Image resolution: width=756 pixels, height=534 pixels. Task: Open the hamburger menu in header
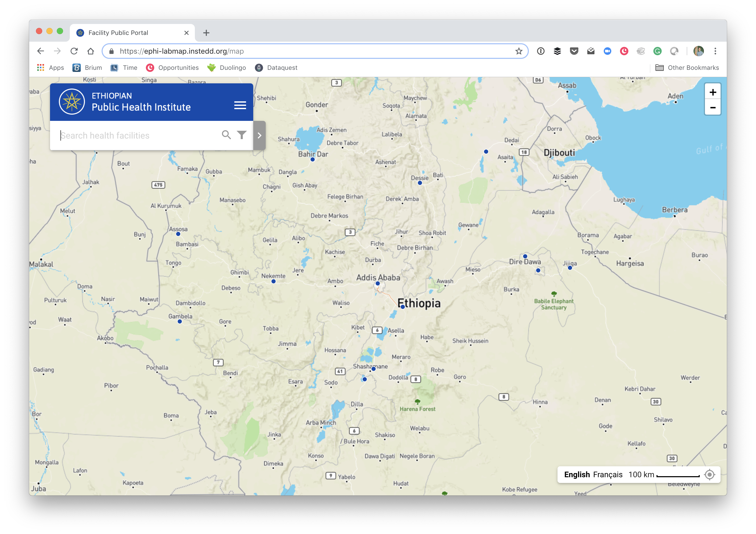click(240, 105)
